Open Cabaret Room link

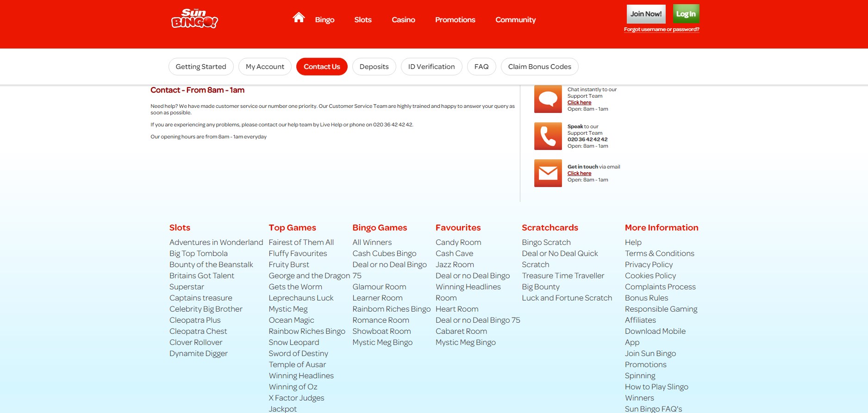coord(461,331)
